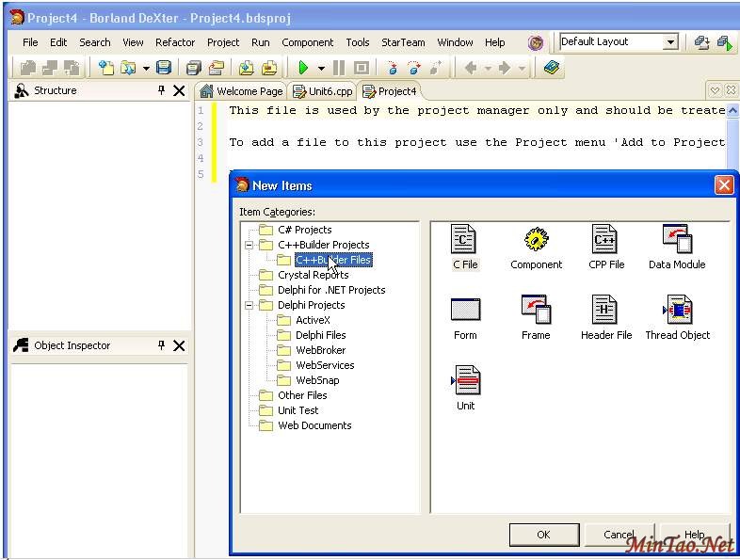Select the WebServices folder in tree
Viewport: 740px width, 560px height.
(x=325, y=365)
